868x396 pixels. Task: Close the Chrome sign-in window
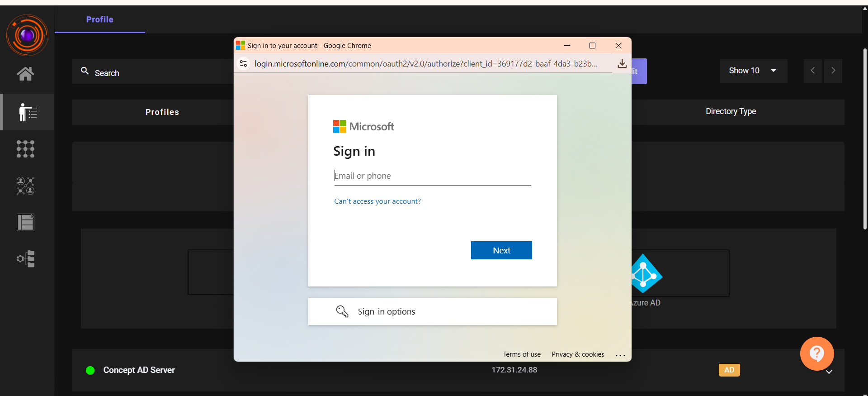[x=618, y=46]
